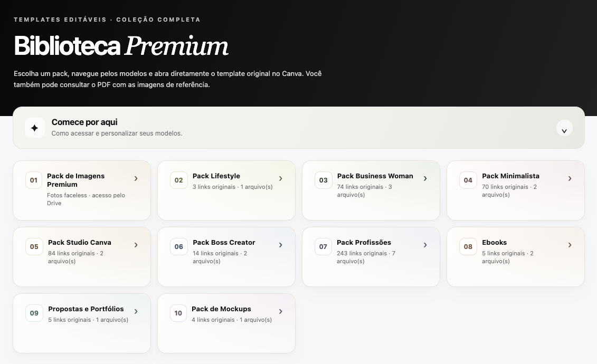The image size is (597, 364).
Task: Select the Pack Business Woman title
Action: click(x=375, y=176)
